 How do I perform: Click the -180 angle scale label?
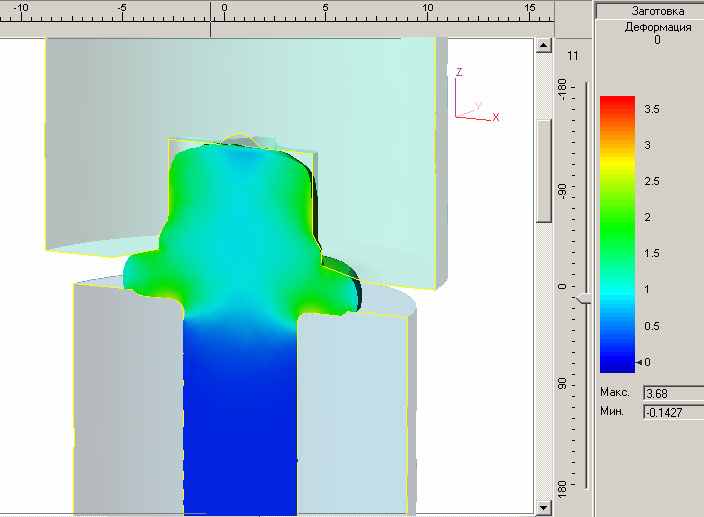tap(562, 88)
